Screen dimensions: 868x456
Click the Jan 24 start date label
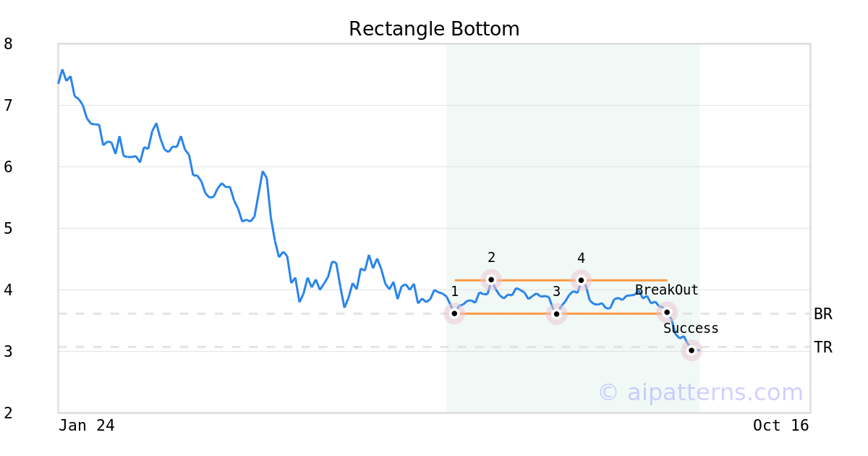[87, 426]
